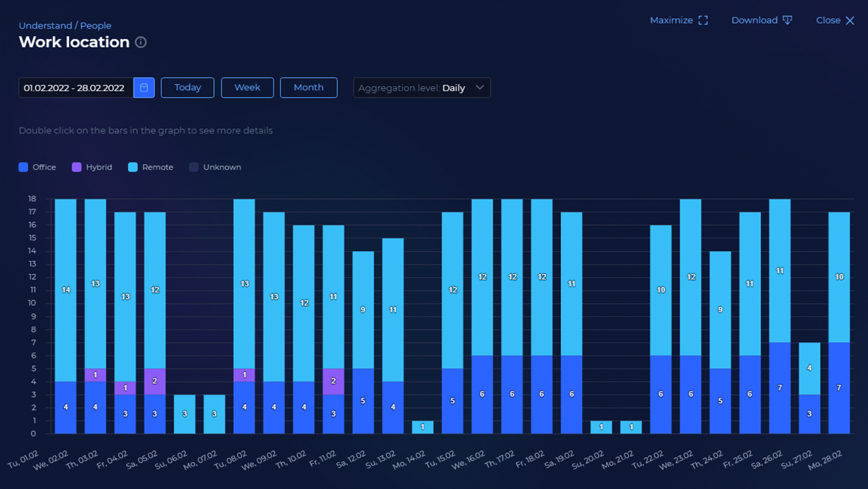Open the calendar date picker icon
The image size is (868, 489).
coord(144,88)
